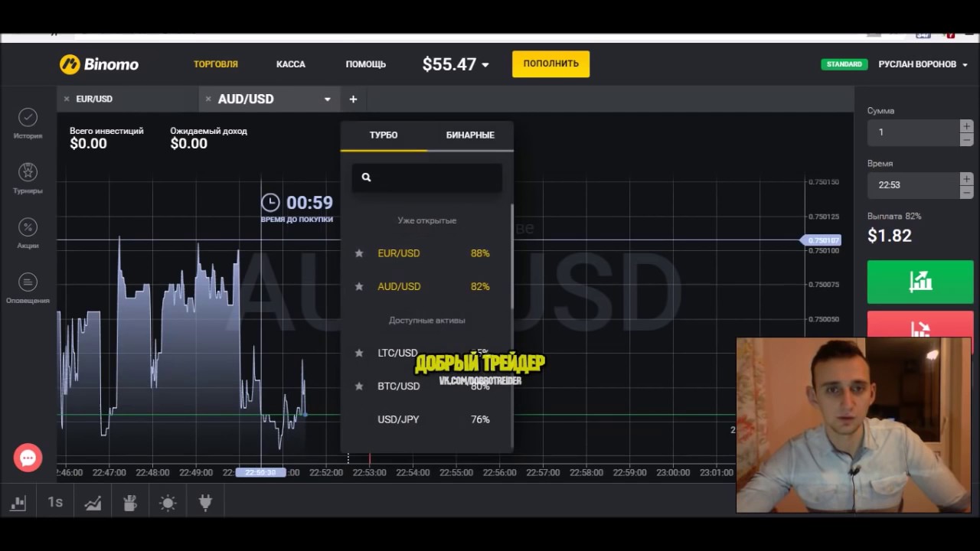Open the ТОРГОВЛЯ menu
This screenshot has height=551, width=980.
[x=216, y=64]
